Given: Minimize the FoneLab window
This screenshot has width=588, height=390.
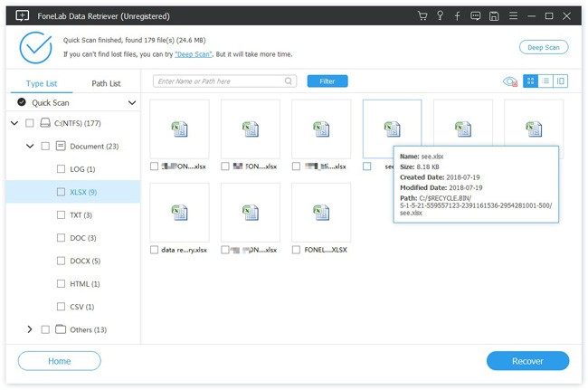Looking at the screenshot, I should pyautogui.click(x=531, y=16).
